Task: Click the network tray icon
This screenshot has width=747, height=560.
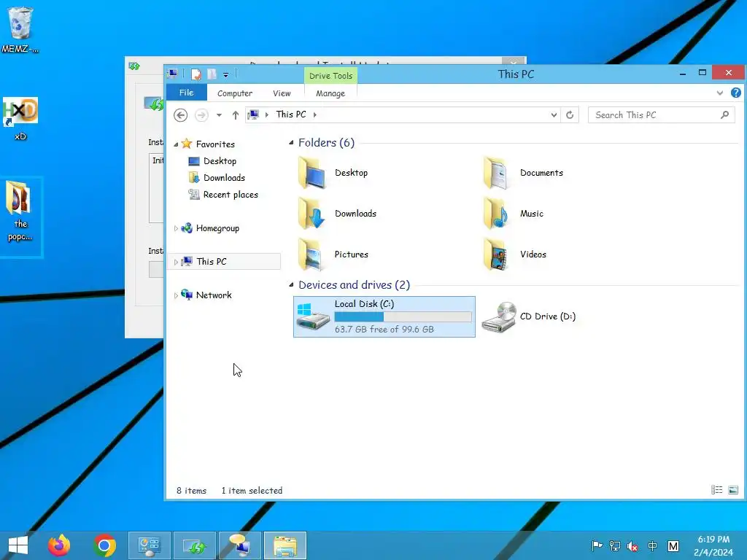Action: tap(614, 546)
